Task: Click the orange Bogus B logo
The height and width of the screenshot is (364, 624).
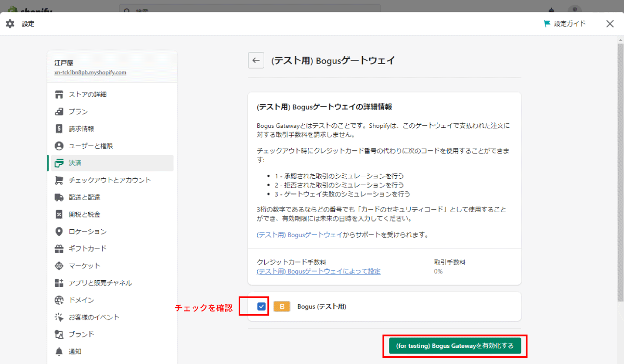Action: [282, 307]
